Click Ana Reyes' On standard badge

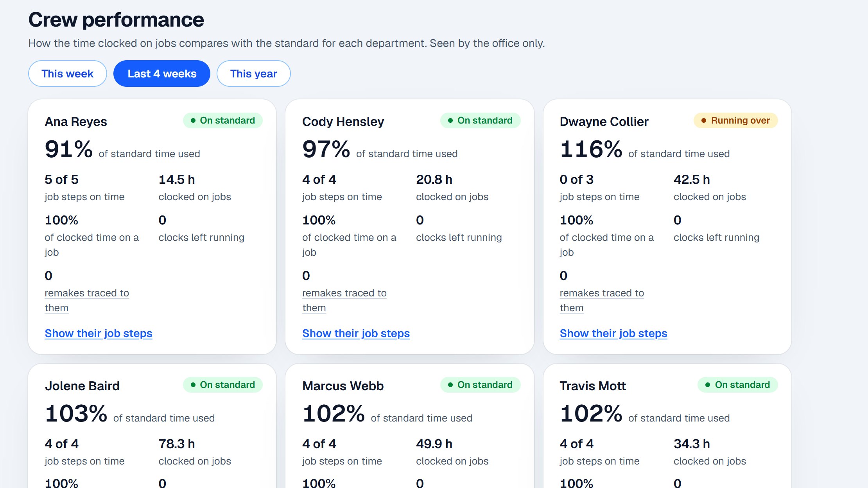[223, 120]
